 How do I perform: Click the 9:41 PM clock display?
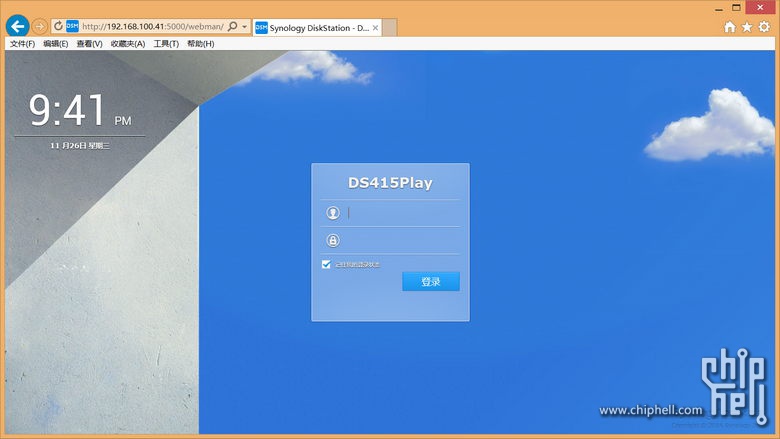(x=80, y=110)
